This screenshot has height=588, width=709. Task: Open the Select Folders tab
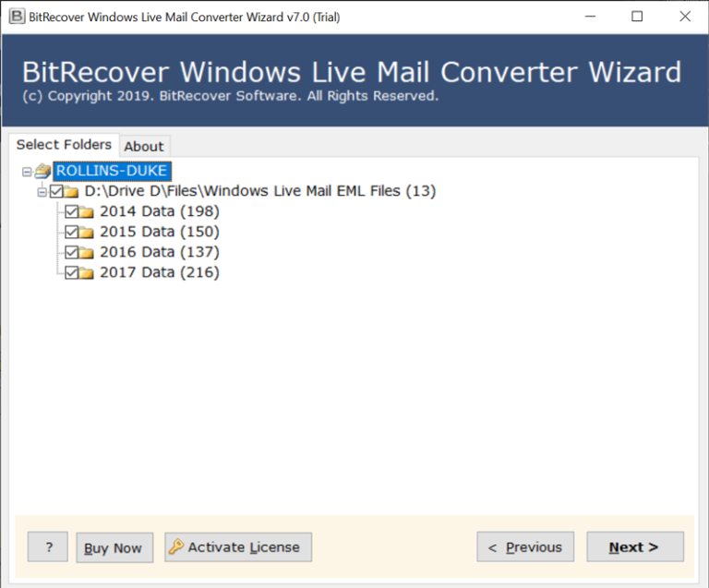64,145
